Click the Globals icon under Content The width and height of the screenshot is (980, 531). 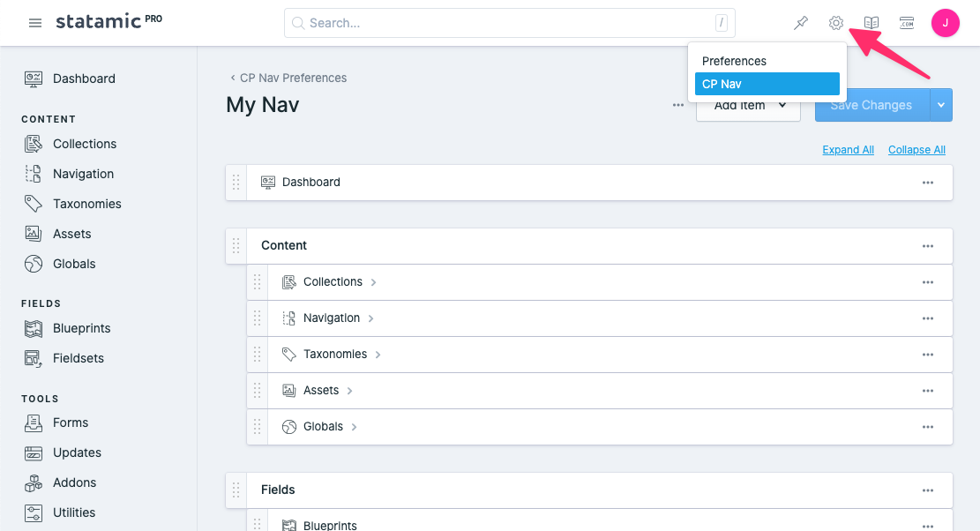[33, 263]
